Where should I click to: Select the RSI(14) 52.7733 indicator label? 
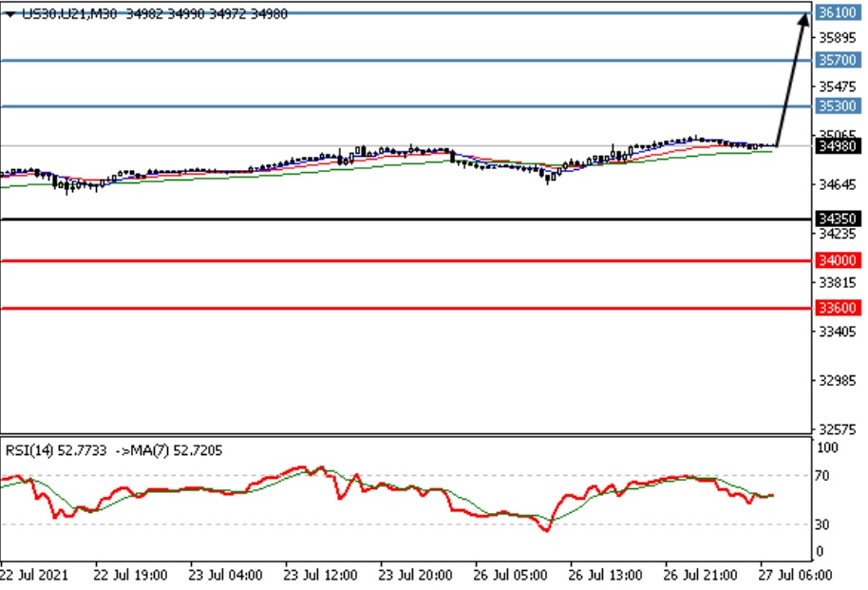(56, 450)
